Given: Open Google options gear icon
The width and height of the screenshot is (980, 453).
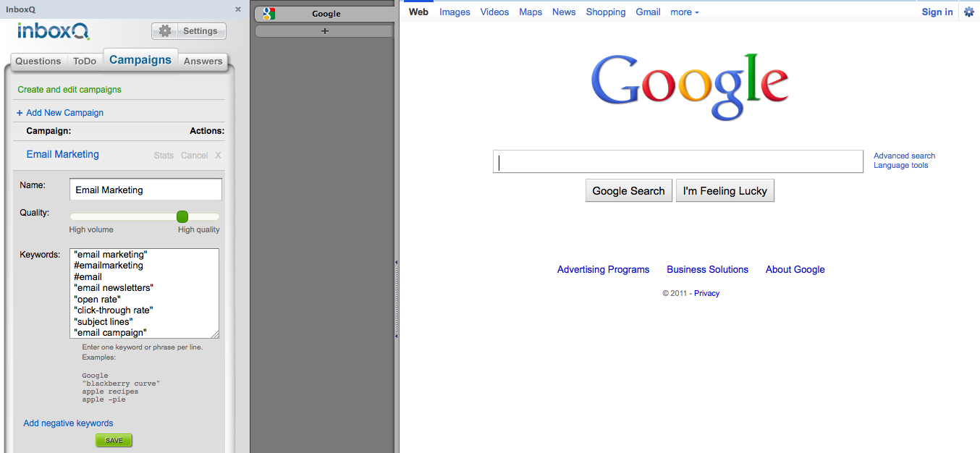Looking at the screenshot, I should tap(969, 12).
